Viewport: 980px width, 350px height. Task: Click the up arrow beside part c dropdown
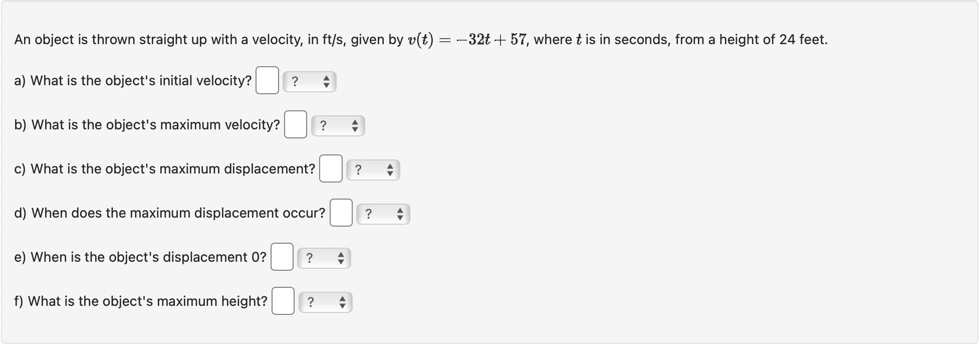tap(391, 165)
